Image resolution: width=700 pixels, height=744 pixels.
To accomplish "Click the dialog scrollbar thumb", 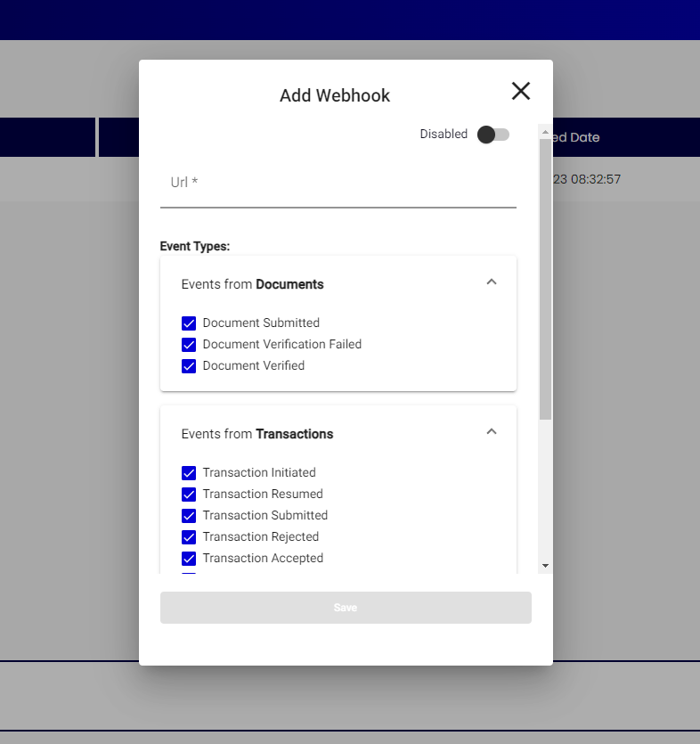I will coord(545,280).
